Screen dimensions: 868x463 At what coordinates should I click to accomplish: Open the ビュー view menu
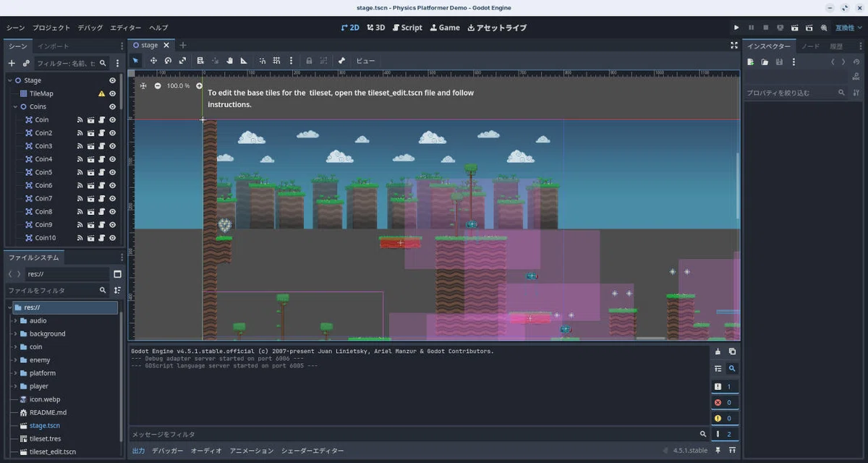tap(365, 61)
